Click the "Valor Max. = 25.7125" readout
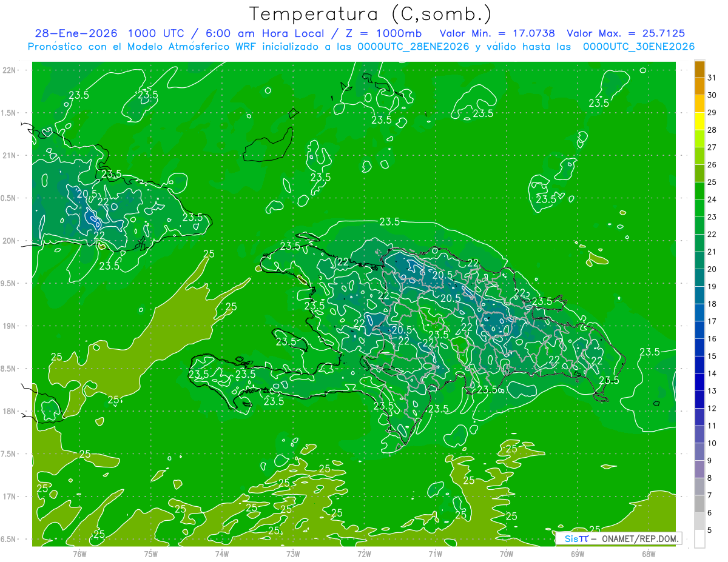Viewport: 728px width, 562px height. [x=625, y=33]
